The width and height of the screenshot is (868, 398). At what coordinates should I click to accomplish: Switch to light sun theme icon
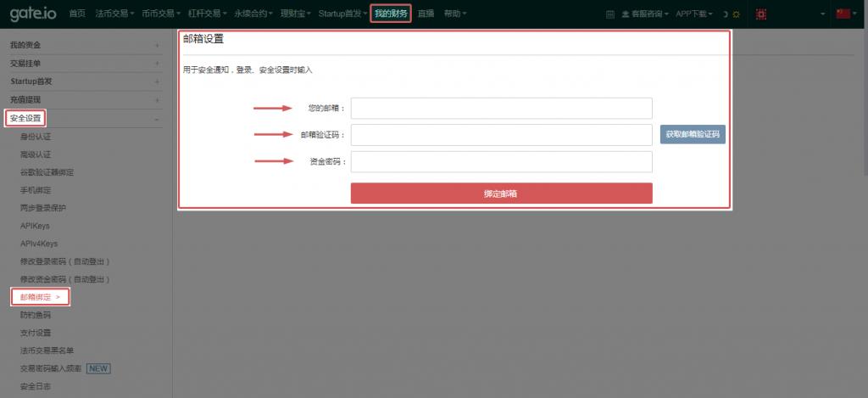pos(737,14)
